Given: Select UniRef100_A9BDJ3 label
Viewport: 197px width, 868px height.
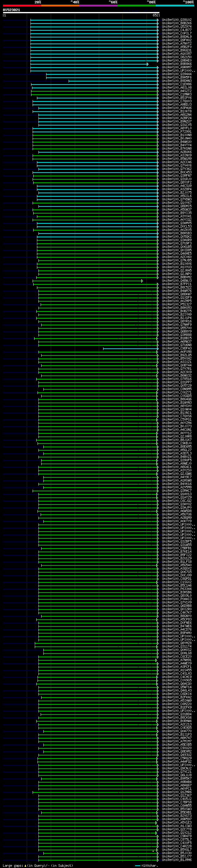Looking at the screenshot, I should pos(177,104).
